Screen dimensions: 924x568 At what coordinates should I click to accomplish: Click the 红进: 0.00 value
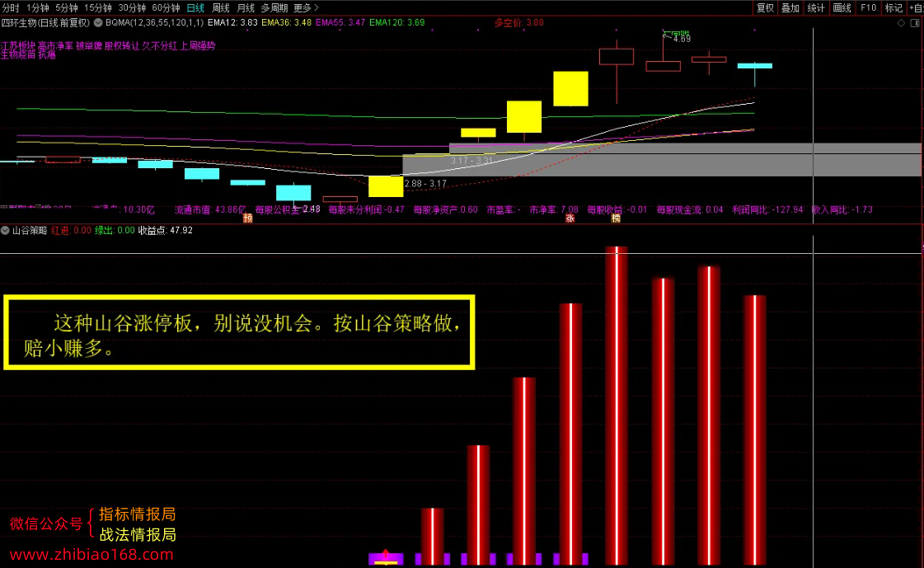tap(72, 230)
